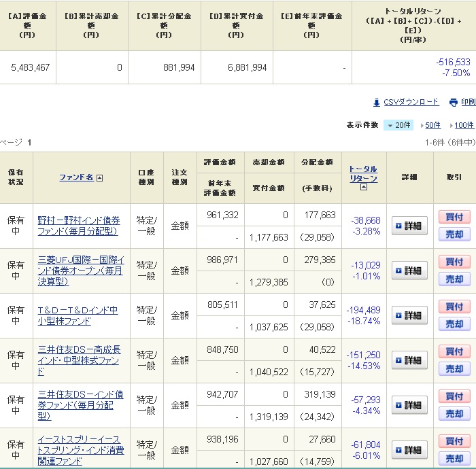Image resolution: width=476 pixels, height=469 pixels.
Task: Sort by fund name using the sort icon
Action: [100, 178]
